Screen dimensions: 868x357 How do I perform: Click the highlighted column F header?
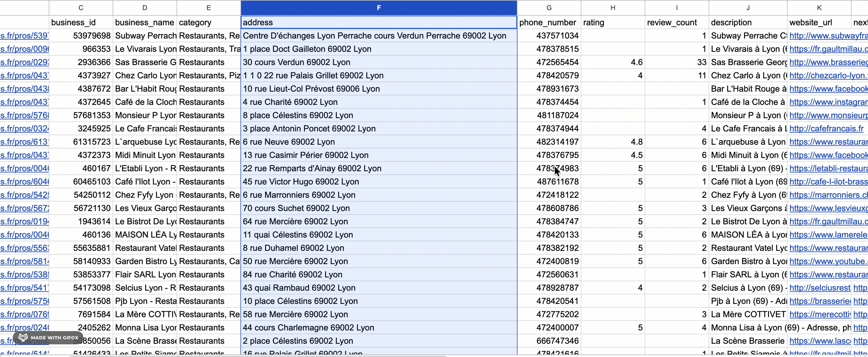pos(379,8)
